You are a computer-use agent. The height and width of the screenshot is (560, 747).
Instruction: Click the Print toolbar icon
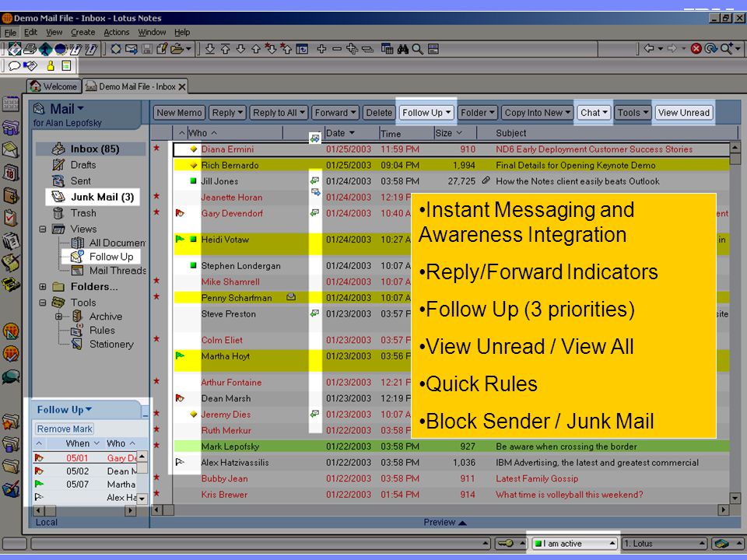[x=30, y=49]
